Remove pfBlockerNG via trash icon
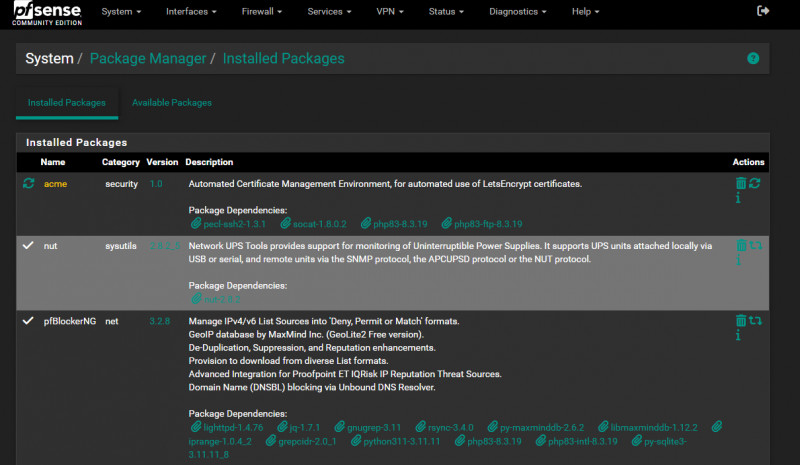Screen dimensions: 800x465 point(740,321)
